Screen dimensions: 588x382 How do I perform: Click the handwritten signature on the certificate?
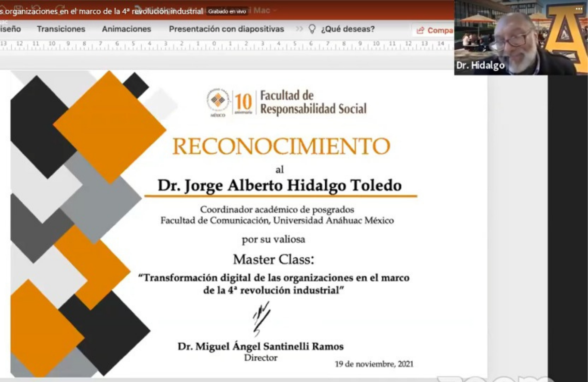261,319
